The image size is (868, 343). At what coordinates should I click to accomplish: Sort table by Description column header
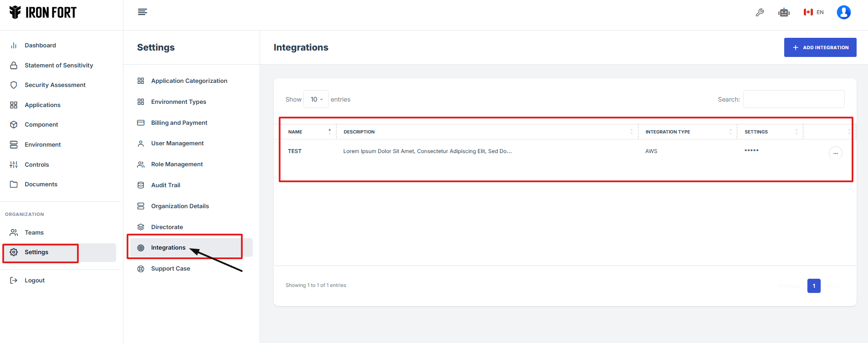[486, 132]
